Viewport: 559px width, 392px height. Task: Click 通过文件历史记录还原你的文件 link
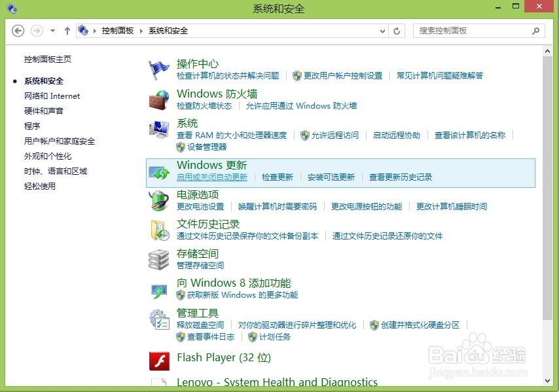[388, 236]
